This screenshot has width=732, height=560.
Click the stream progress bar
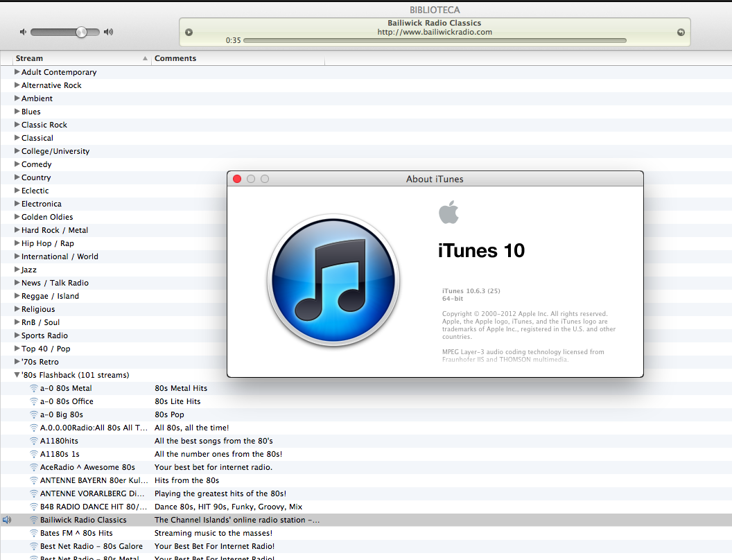[x=435, y=41]
